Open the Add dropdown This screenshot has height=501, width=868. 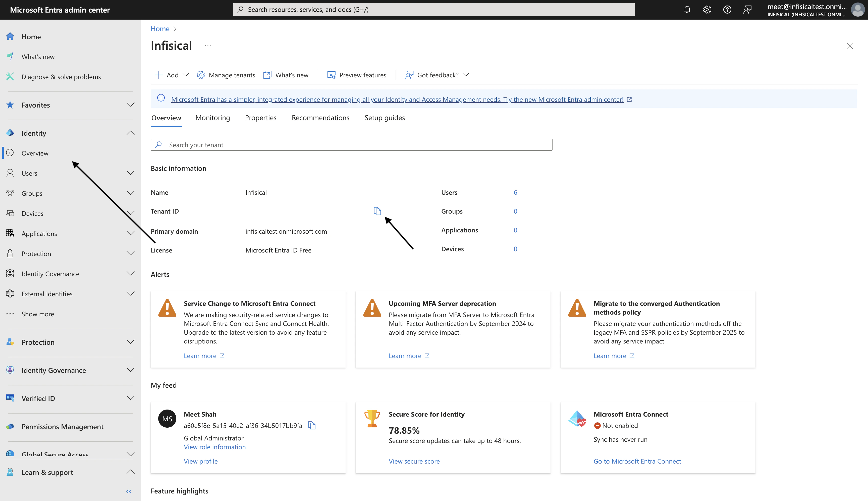172,75
